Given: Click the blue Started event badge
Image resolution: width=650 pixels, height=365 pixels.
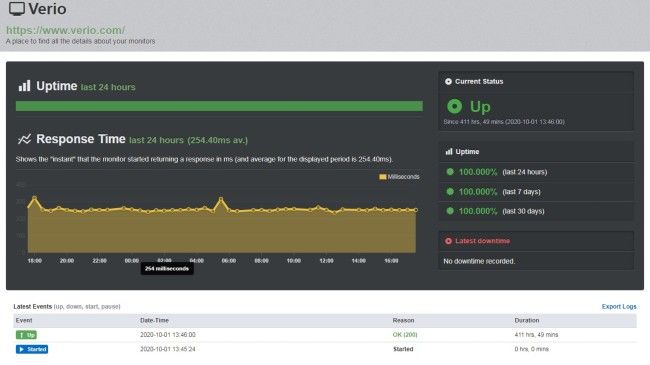Looking at the screenshot, I should (32, 349).
